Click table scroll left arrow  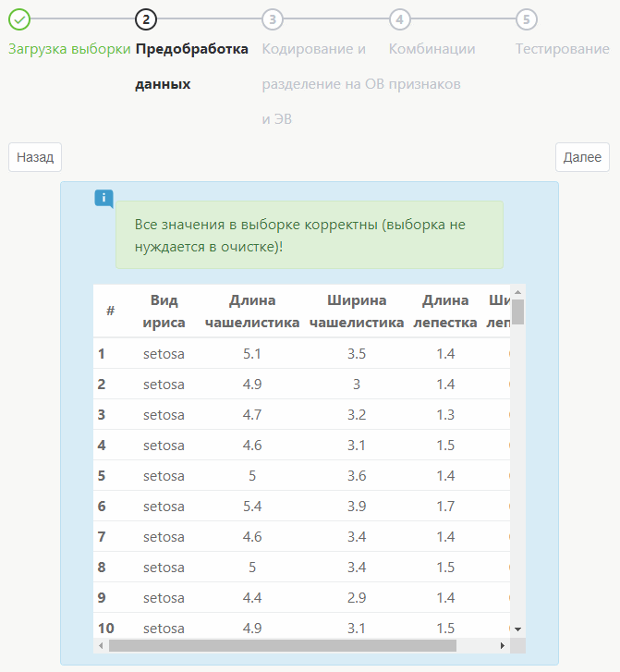(101, 645)
